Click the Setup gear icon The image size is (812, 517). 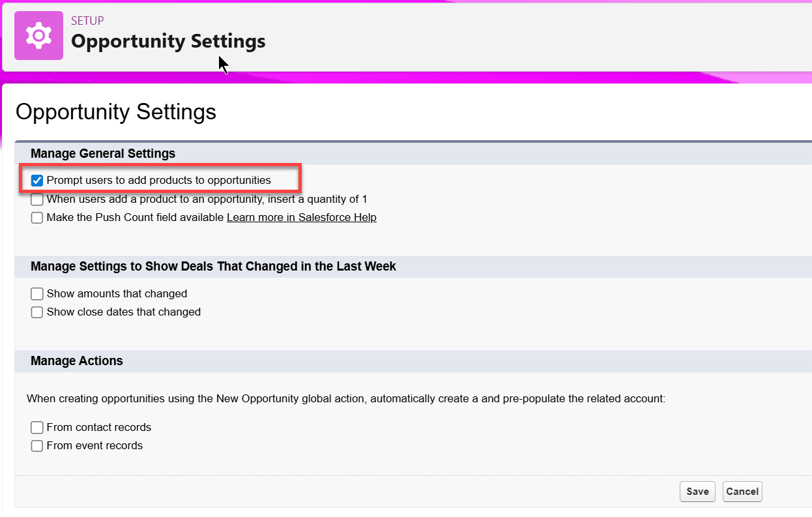(38, 35)
